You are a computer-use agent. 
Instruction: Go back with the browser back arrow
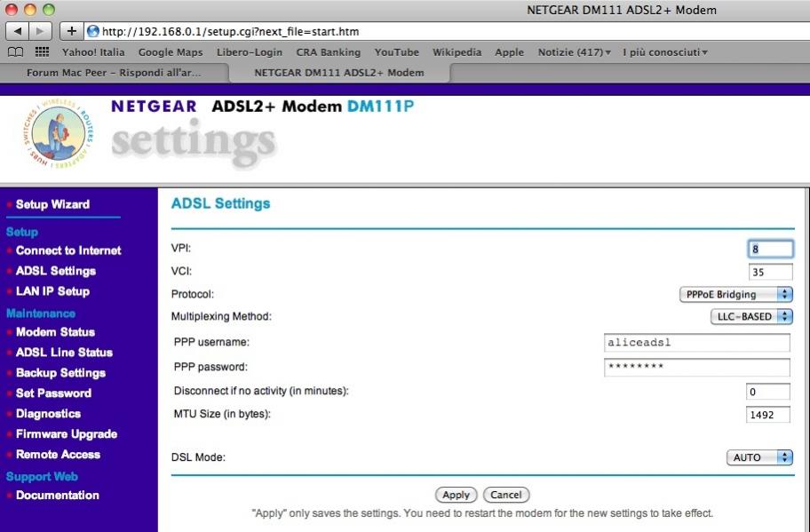click(17, 31)
